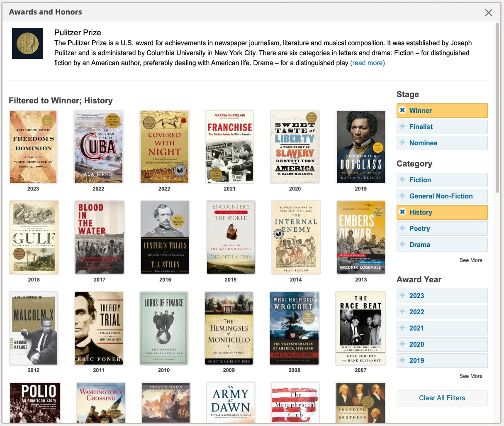Add the Fiction category using its plus icon
The width and height of the screenshot is (504, 426).
tap(402, 180)
